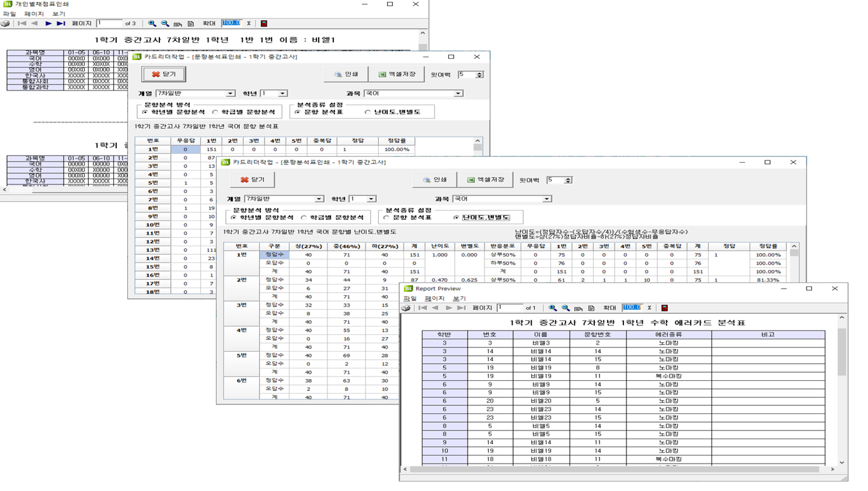Viewport: 868px width, 491px height.
Task: Go to previous page in 개인별채점표인쇄 window
Action: coord(34,23)
